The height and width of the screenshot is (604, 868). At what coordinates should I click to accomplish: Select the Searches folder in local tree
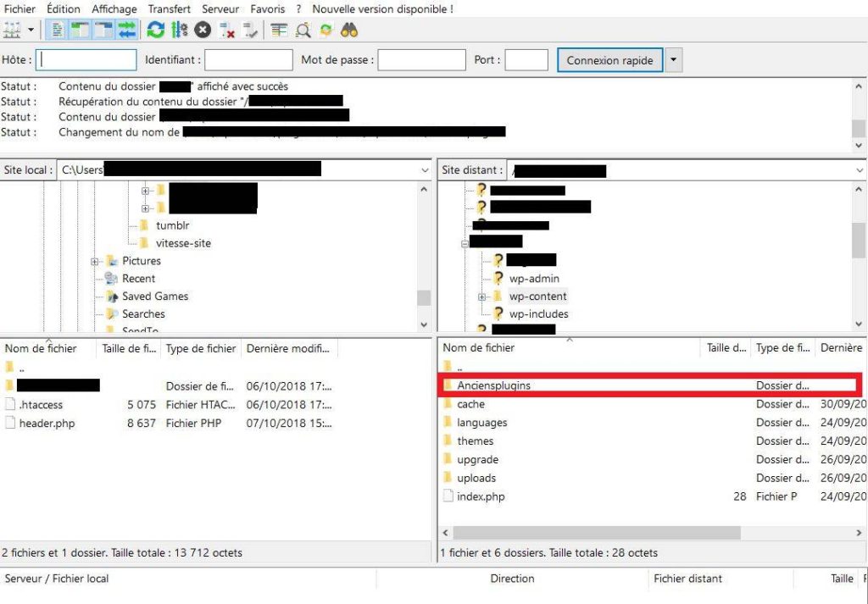click(143, 313)
